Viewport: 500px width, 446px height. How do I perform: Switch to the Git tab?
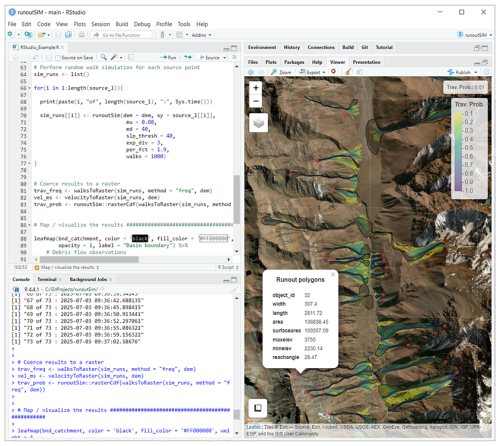(x=365, y=47)
